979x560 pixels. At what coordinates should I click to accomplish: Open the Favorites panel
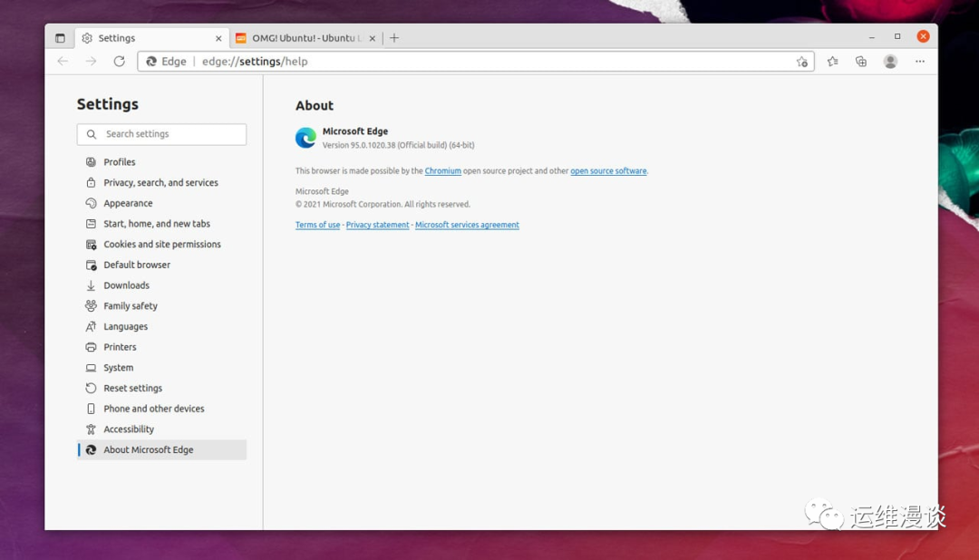pos(832,62)
